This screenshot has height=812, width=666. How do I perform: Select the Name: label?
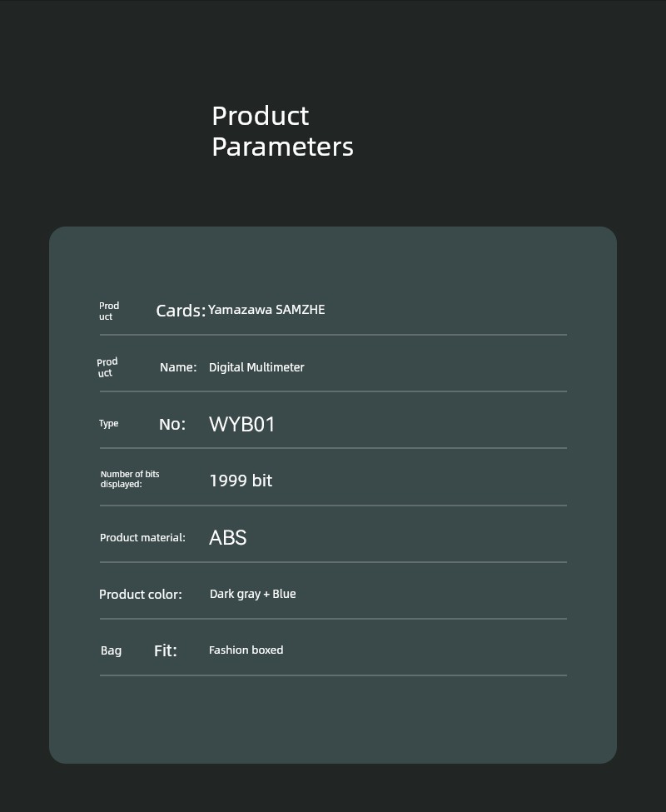point(178,367)
